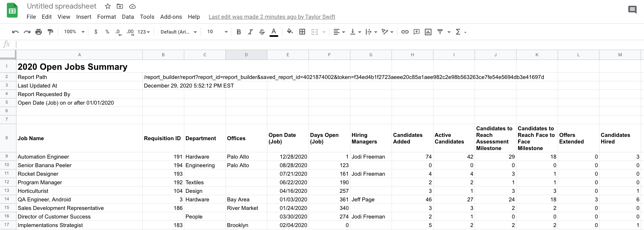Toggle bold formatting
The width and height of the screenshot is (644, 230).
239,32
